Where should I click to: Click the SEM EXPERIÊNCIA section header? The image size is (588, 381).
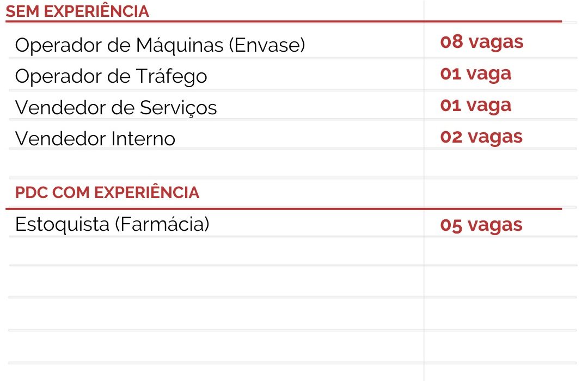(77, 12)
